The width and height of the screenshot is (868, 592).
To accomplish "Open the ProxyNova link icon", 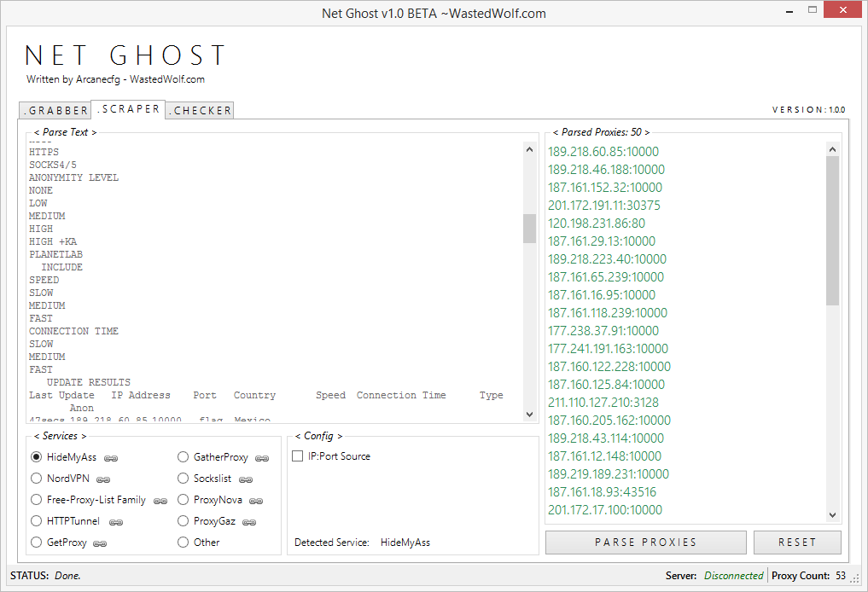I will (x=256, y=501).
